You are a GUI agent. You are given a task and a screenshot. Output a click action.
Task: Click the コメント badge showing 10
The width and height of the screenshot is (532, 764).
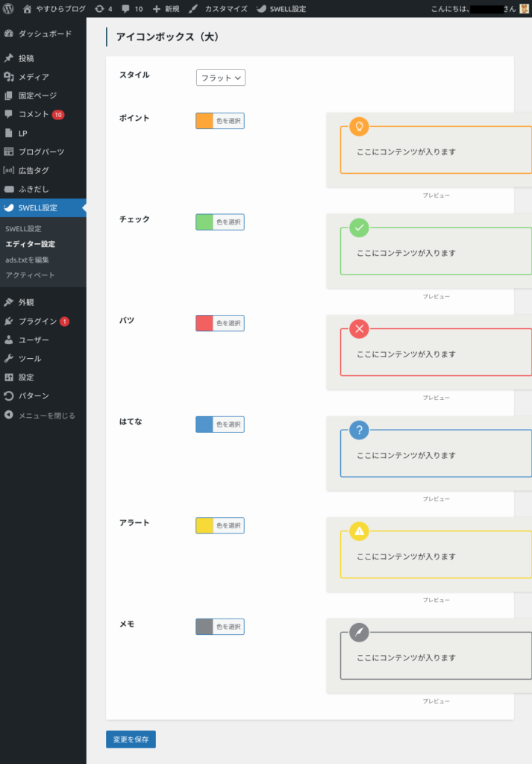click(58, 114)
